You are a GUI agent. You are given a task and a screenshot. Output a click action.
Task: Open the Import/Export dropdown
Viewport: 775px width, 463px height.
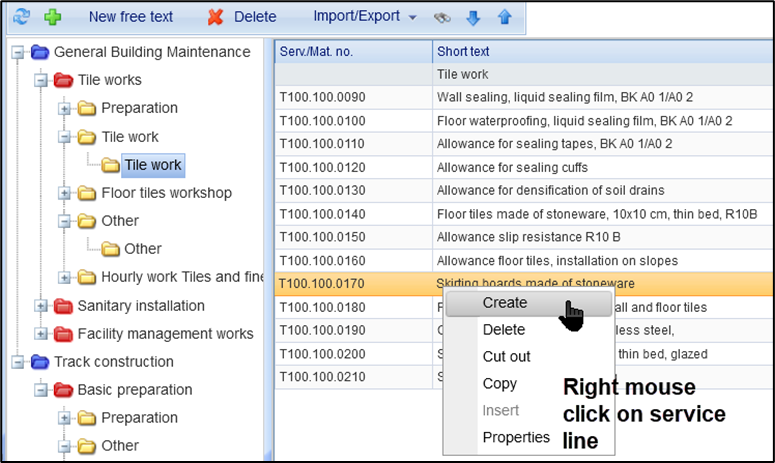coord(364,16)
